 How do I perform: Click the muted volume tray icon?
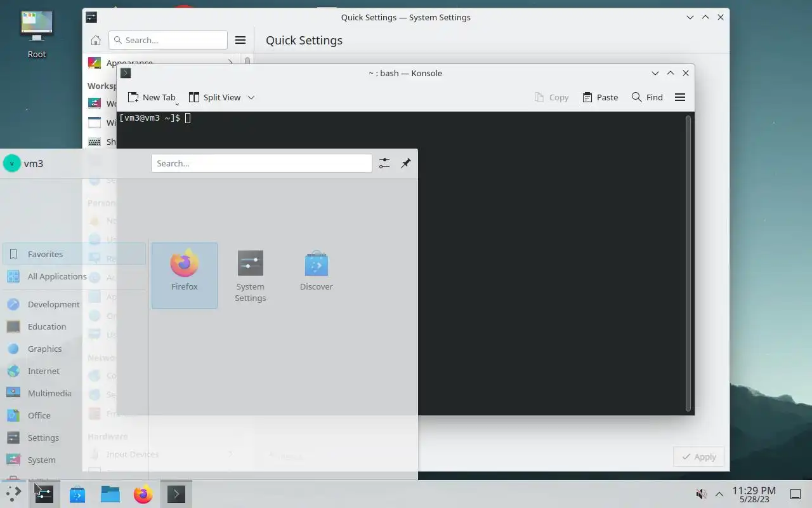[x=702, y=494]
